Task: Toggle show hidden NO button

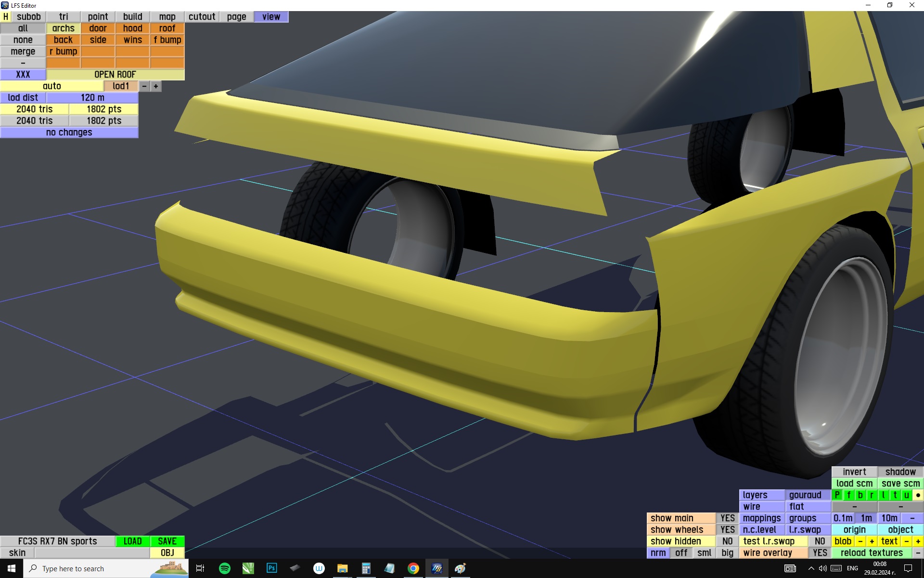Action: coord(727,541)
